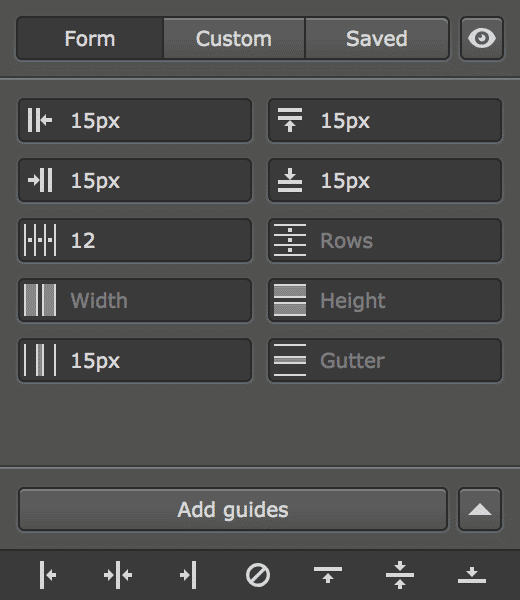Switch to the Custom tab
Image resolution: width=520 pixels, height=600 pixels.
tap(234, 38)
